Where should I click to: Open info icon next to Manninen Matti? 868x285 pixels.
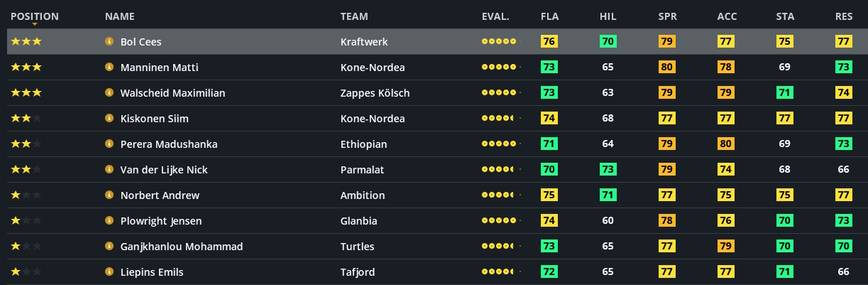tap(109, 68)
